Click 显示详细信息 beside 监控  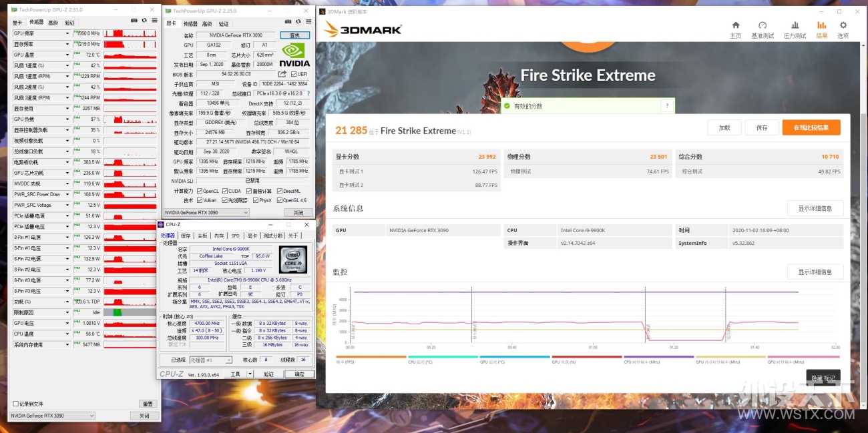click(x=815, y=272)
